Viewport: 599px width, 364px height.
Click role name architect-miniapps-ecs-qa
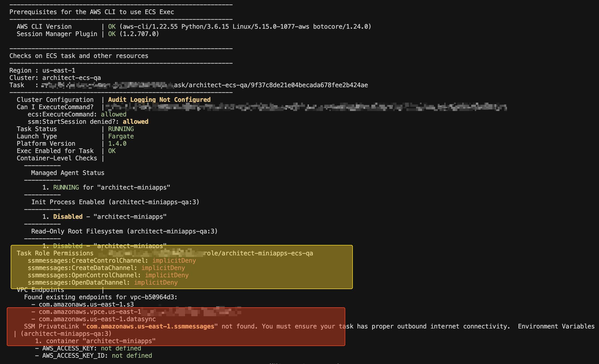[x=267, y=253]
